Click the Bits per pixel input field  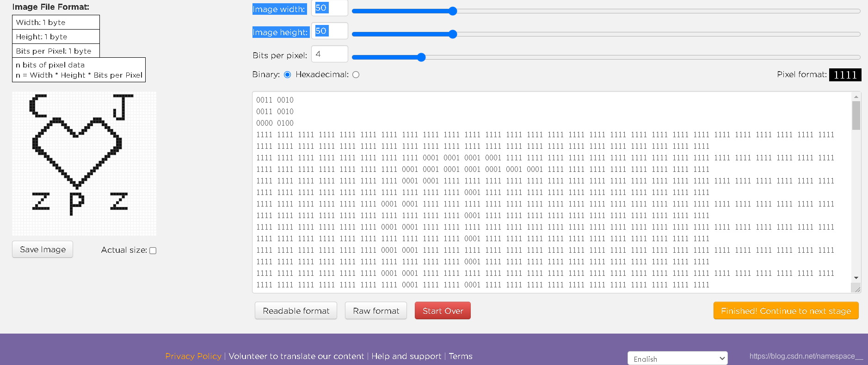tap(330, 54)
